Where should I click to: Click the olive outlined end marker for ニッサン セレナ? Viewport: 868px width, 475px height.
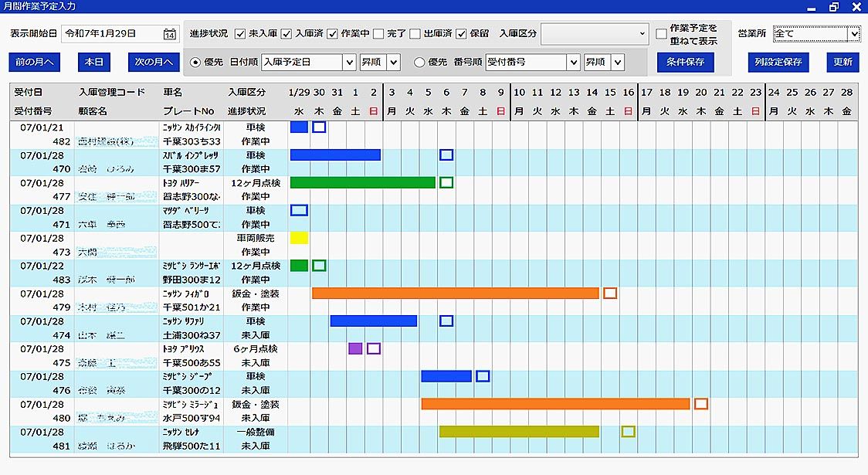point(628,431)
